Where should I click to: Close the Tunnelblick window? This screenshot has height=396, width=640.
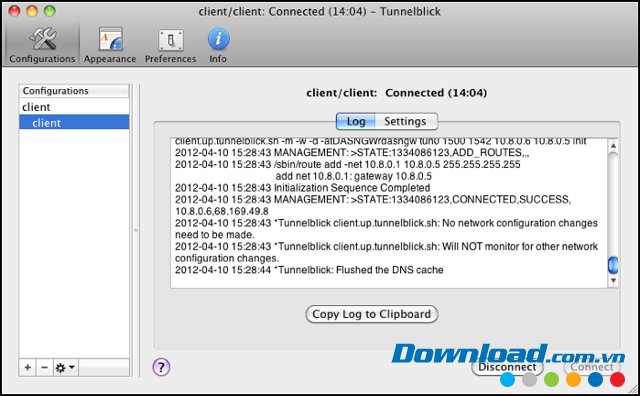[14, 11]
